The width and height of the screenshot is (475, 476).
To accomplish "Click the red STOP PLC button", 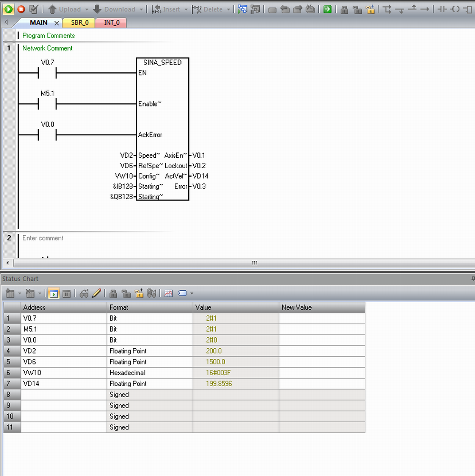I will click(21, 9).
